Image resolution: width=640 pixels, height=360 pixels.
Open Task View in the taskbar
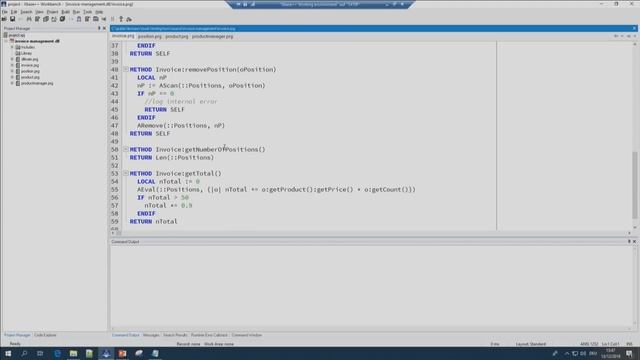40,353
